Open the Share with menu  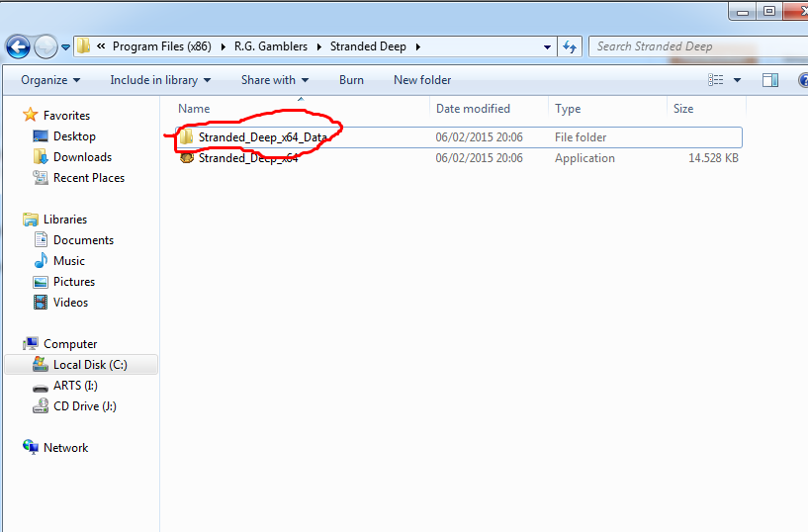coord(275,80)
